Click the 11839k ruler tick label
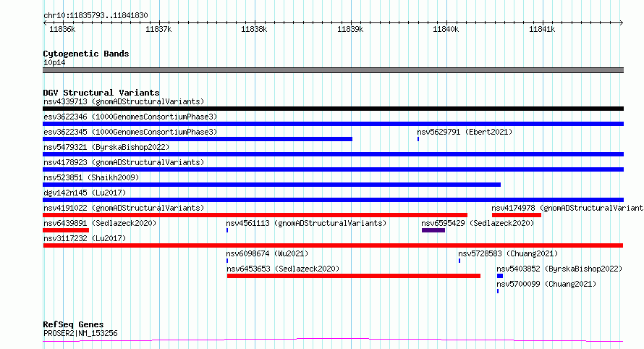Viewport: 644px width, 349px height. [350, 29]
